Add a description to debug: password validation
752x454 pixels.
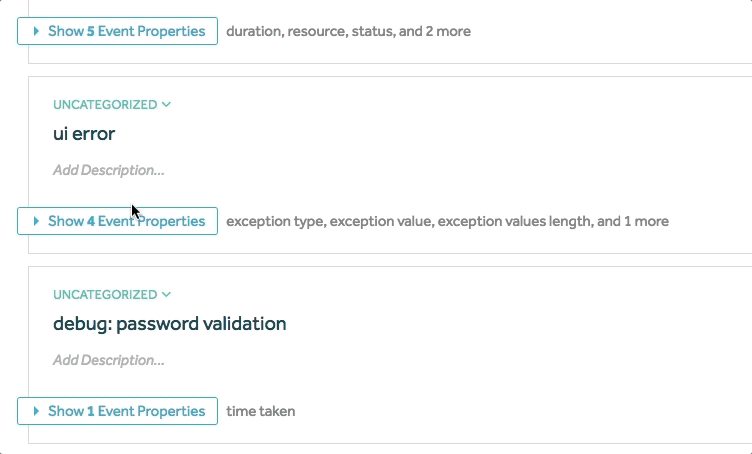[x=108, y=360]
